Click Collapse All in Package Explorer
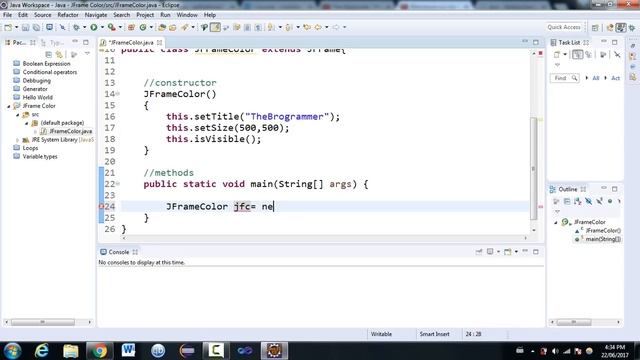This screenshot has width=640, height=360. coord(49,55)
